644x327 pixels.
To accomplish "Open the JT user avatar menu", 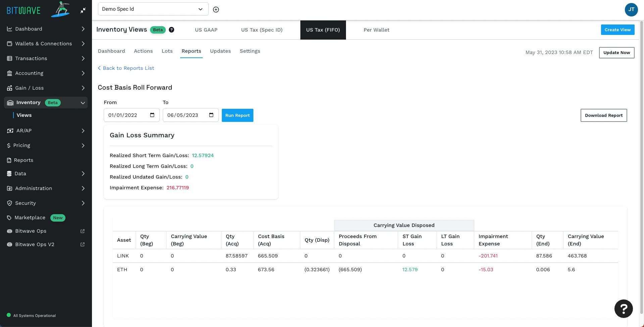I will point(631,9).
